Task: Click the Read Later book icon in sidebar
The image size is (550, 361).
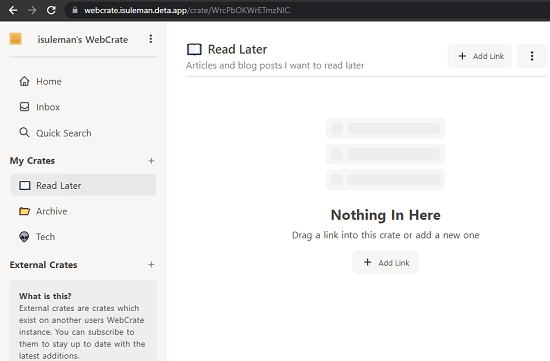Action: tap(25, 185)
